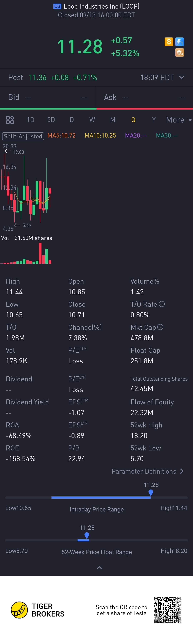Open the chart layout grid icon
This screenshot has height=644, width=193.
coord(10,120)
